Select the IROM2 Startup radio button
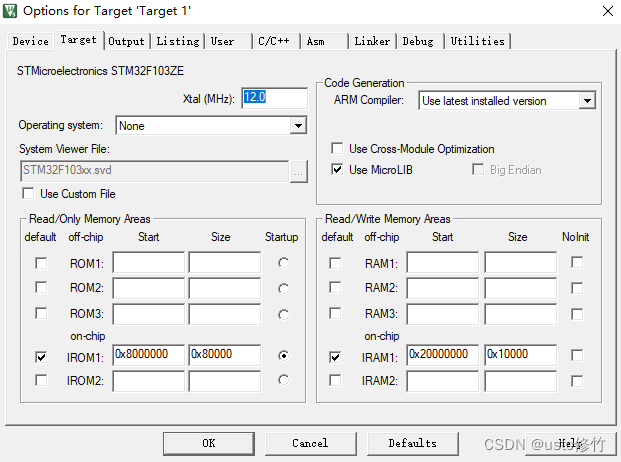 283,380
